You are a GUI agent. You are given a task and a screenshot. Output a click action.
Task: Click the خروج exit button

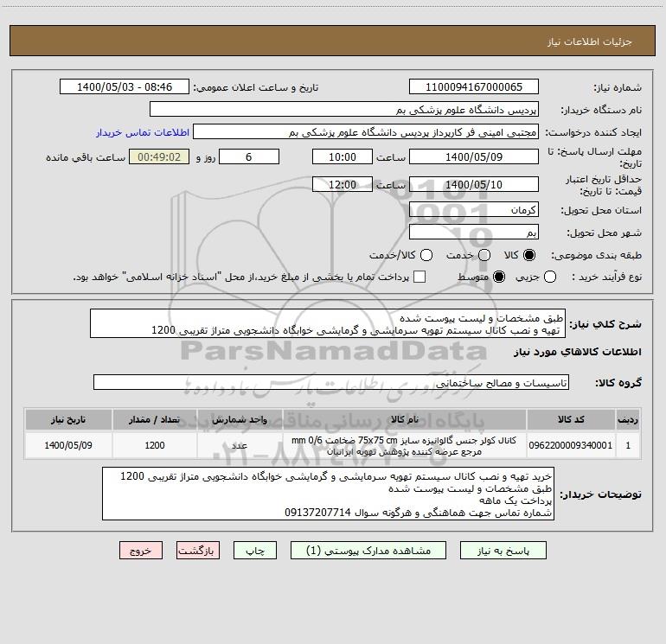(x=141, y=551)
